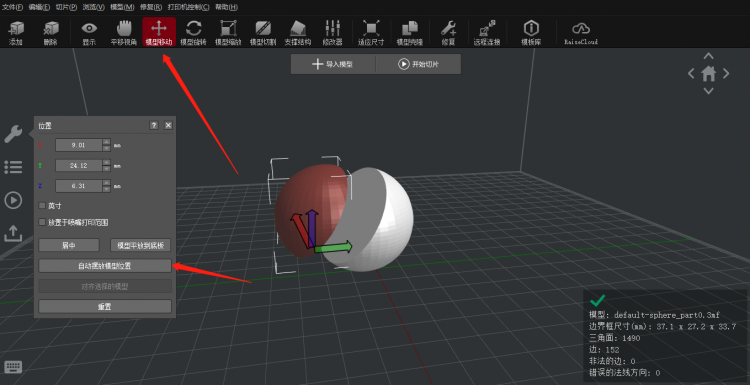Decrease Z position with down stepper

[x=106, y=189]
